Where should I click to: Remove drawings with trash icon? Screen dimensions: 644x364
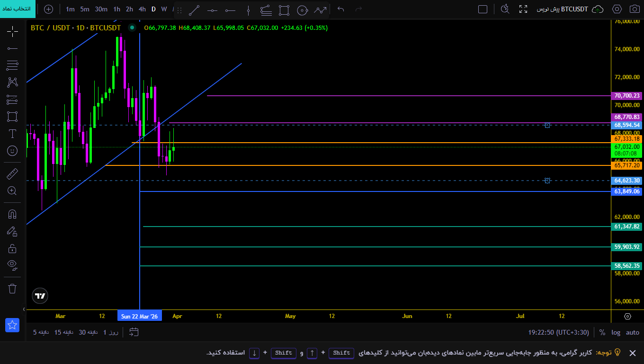coord(12,288)
